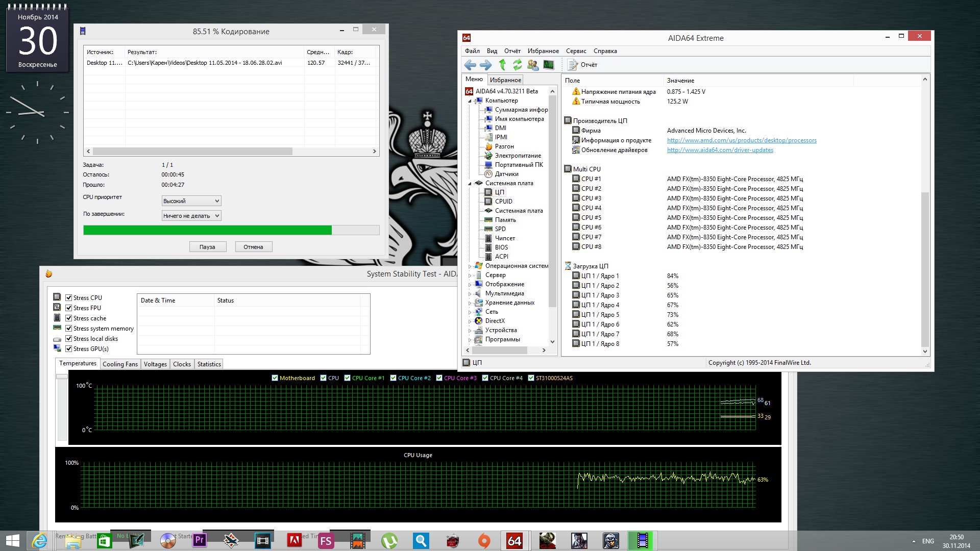Switch to the Voltages tab
Viewport: 980px width, 551px height.
point(155,364)
